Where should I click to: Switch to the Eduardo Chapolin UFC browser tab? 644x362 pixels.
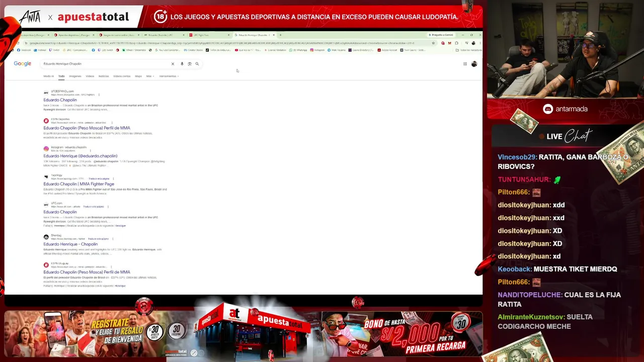pos(165,35)
